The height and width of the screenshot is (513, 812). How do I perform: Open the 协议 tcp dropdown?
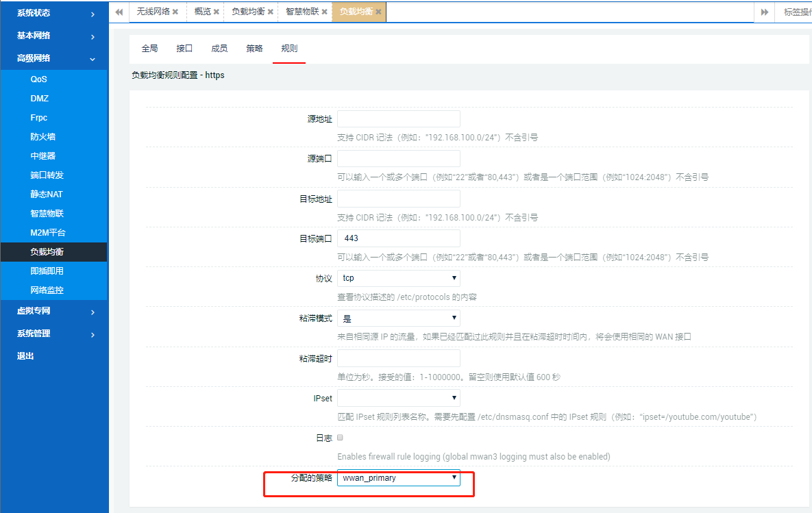[398, 278]
